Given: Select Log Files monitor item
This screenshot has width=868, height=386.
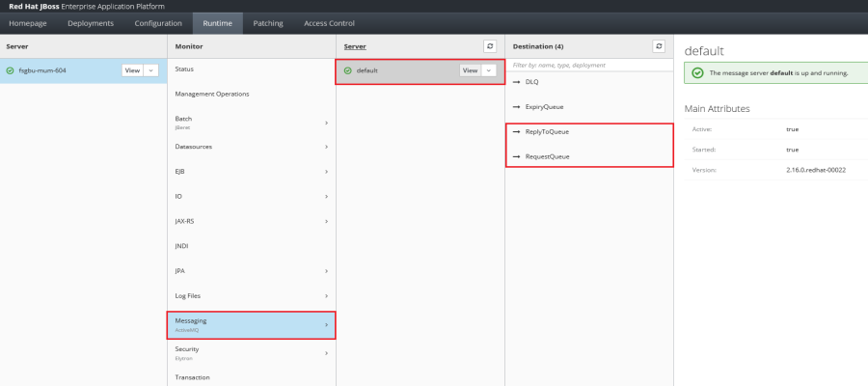Looking at the screenshot, I should tap(252, 296).
